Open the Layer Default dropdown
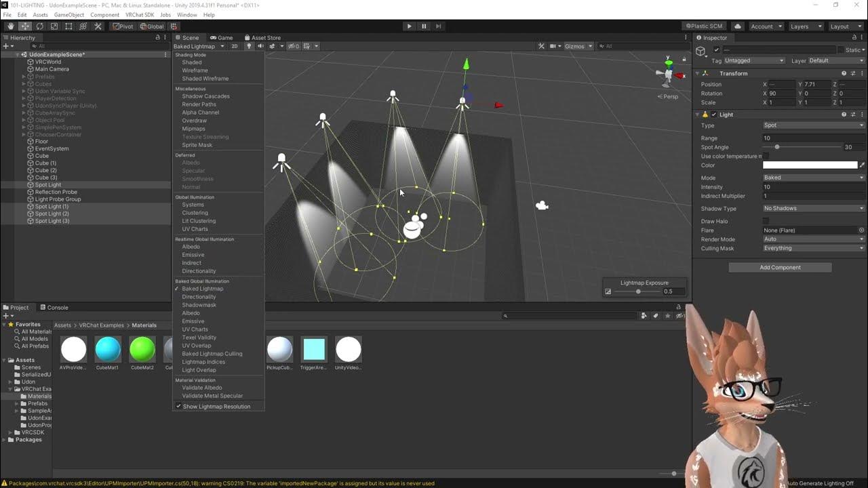The width and height of the screenshot is (868, 488). (x=837, y=60)
